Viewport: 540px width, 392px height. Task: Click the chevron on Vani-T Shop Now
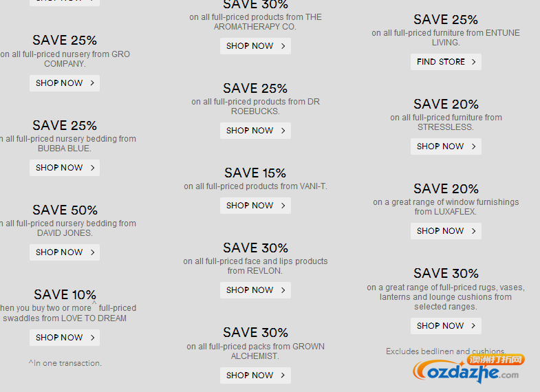283,206
